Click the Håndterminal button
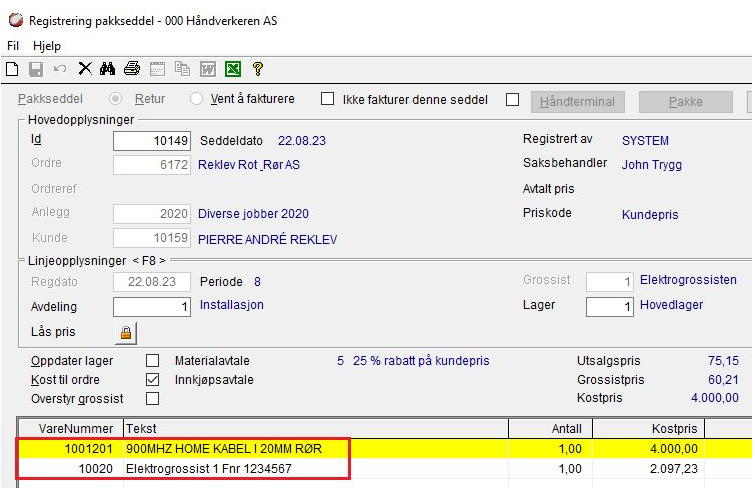The height and width of the screenshot is (496, 755). (578, 102)
